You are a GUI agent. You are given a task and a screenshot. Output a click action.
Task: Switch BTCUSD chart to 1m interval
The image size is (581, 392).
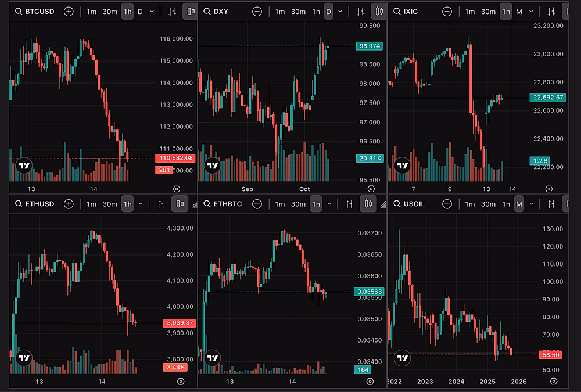pos(92,12)
